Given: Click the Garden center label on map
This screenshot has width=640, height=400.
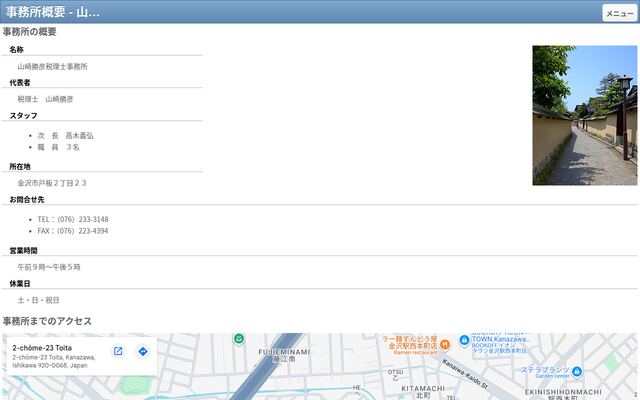Looking at the screenshot, I should click(x=552, y=376).
